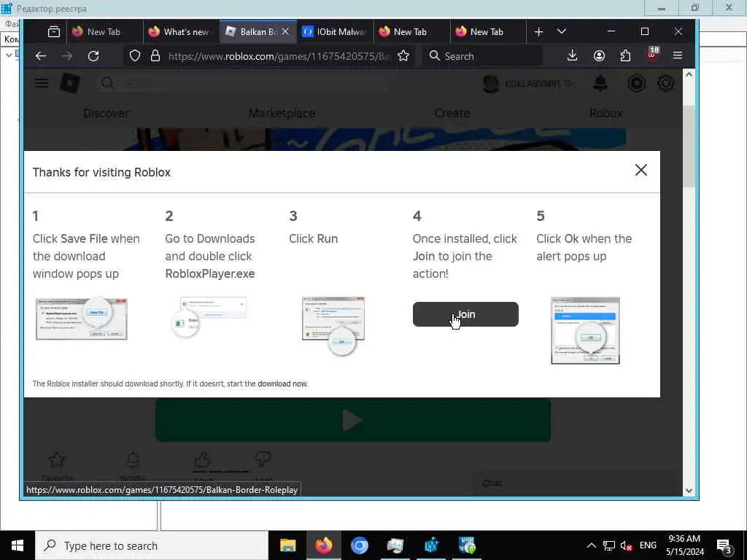Open Roblox hamburger navigation menu
Screen dimensions: 747x560
pos(42,83)
